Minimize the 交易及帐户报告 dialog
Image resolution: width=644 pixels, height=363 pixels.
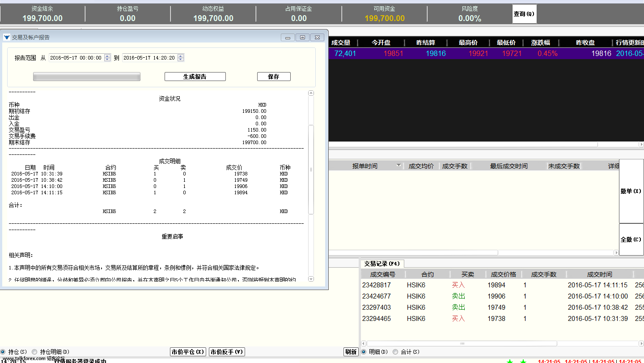pos(288,38)
